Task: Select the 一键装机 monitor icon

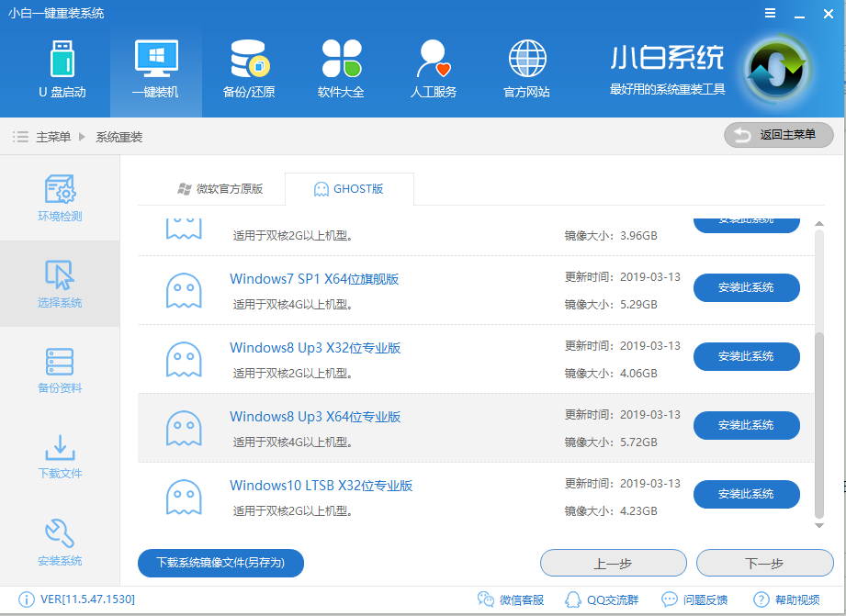Action: point(155,69)
